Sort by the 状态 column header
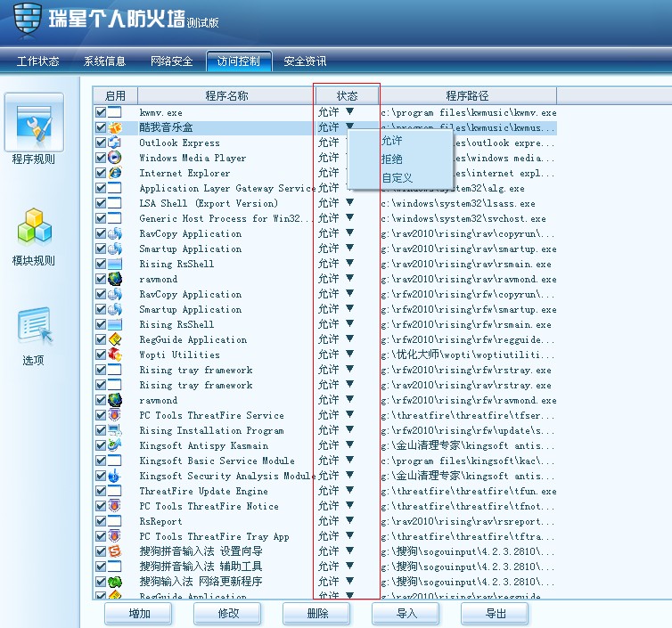Screen dimensions: 672x628 347,95
